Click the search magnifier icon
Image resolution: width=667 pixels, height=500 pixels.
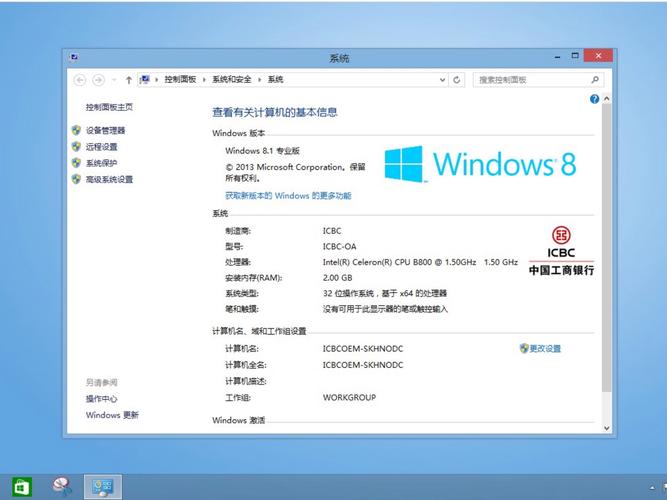[595, 80]
